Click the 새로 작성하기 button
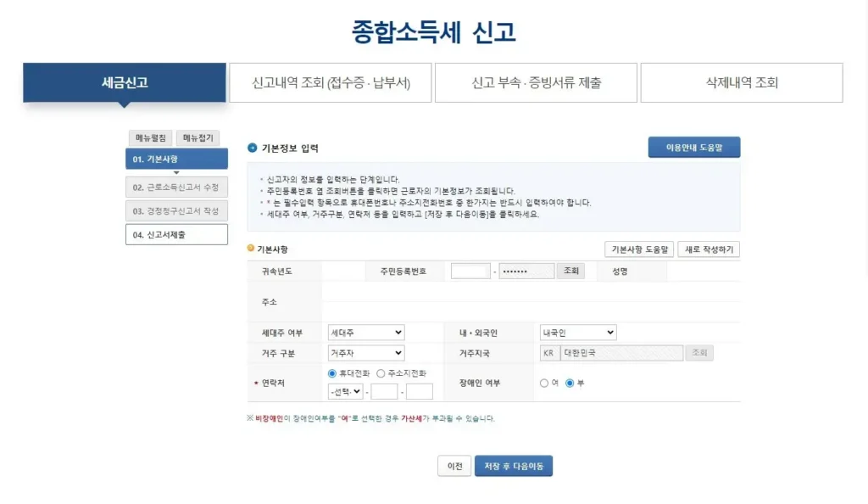 tap(709, 249)
